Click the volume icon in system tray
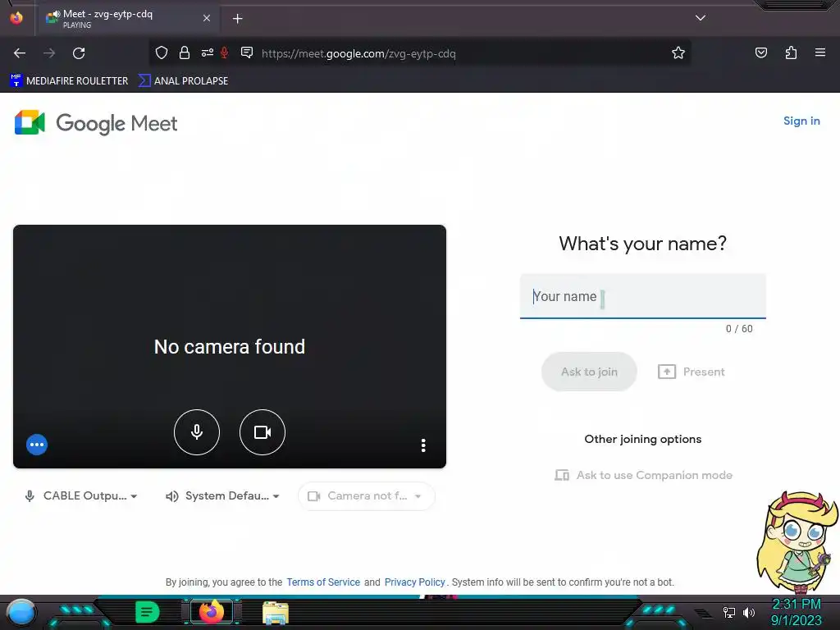The height and width of the screenshot is (630, 840). coord(749,612)
